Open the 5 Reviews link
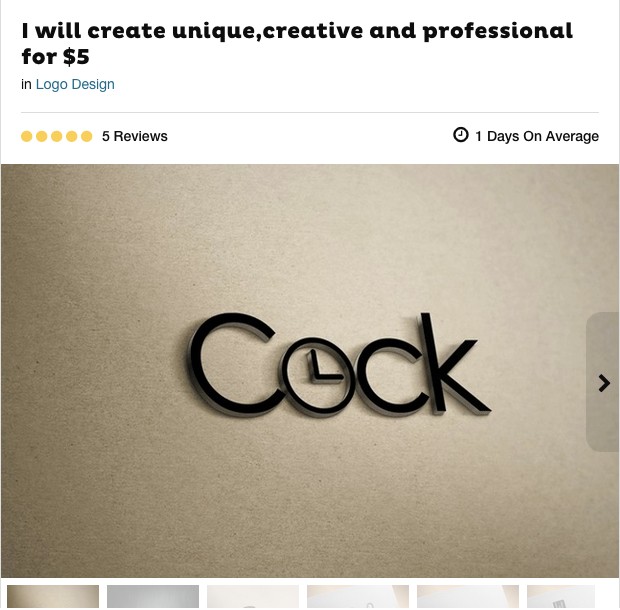The width and height of the screenshot is (620, 610). click(x=135, y=136)
